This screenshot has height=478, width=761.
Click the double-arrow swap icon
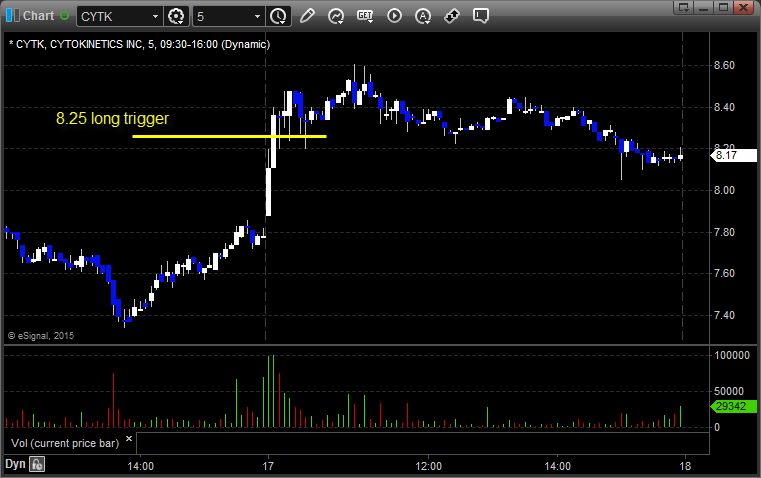[452, 16]
